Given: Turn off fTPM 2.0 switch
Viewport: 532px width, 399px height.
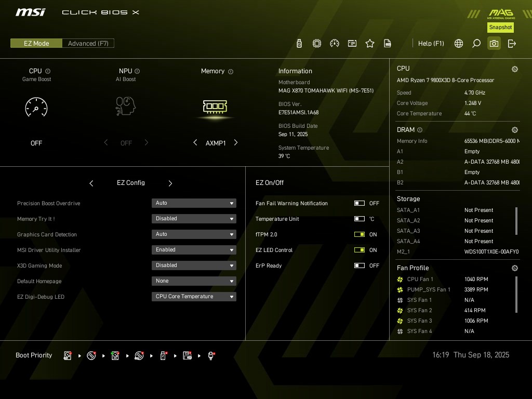Looking at the screenshot, I should coord(360,234).
